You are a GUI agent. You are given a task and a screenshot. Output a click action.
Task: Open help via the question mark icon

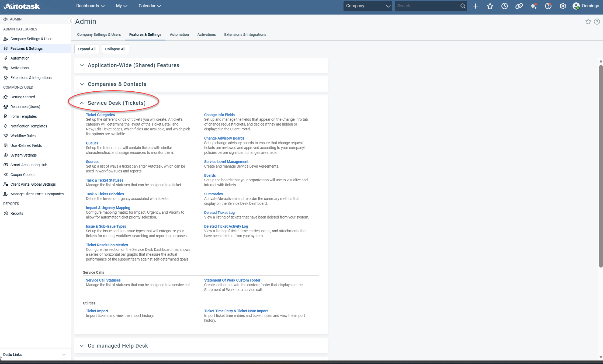point(548,6)
